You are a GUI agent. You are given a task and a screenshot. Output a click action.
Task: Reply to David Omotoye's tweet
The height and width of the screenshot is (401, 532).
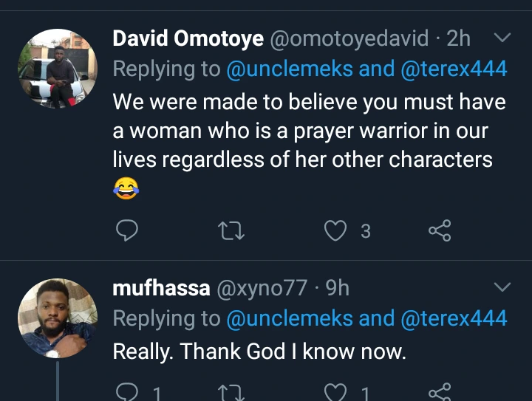pos(128,232)
